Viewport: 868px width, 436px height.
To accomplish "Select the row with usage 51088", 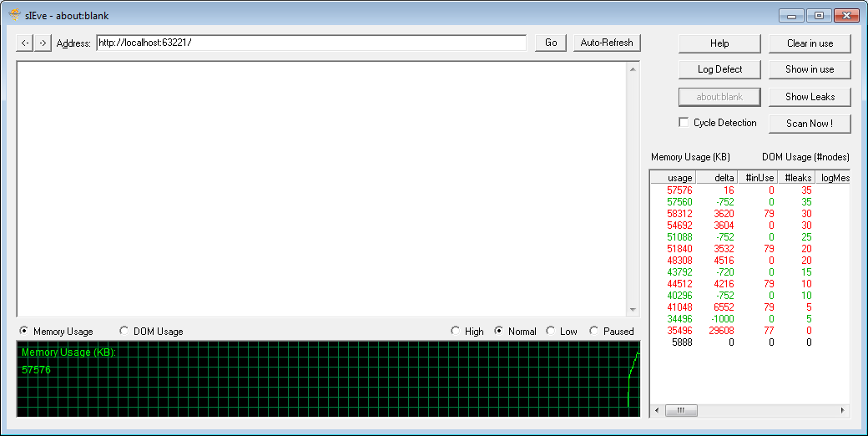I will point(750,236).
